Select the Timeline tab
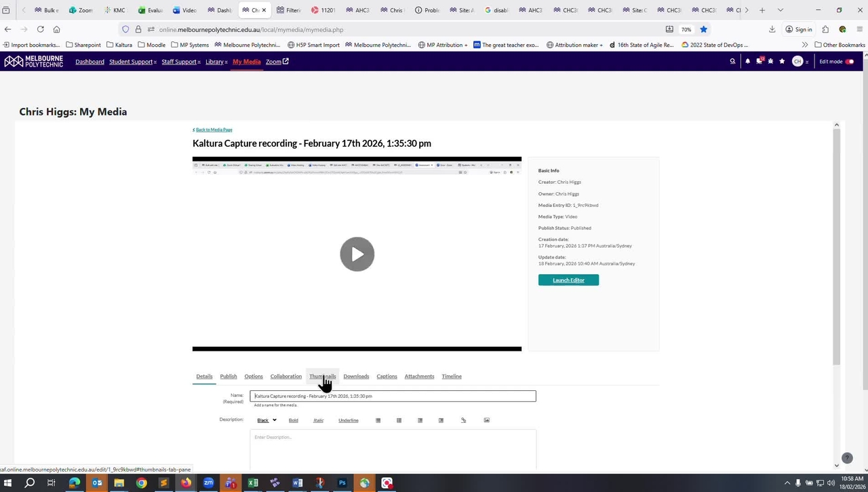The height and width of the screenshot is (492, 868). (452, 377)
